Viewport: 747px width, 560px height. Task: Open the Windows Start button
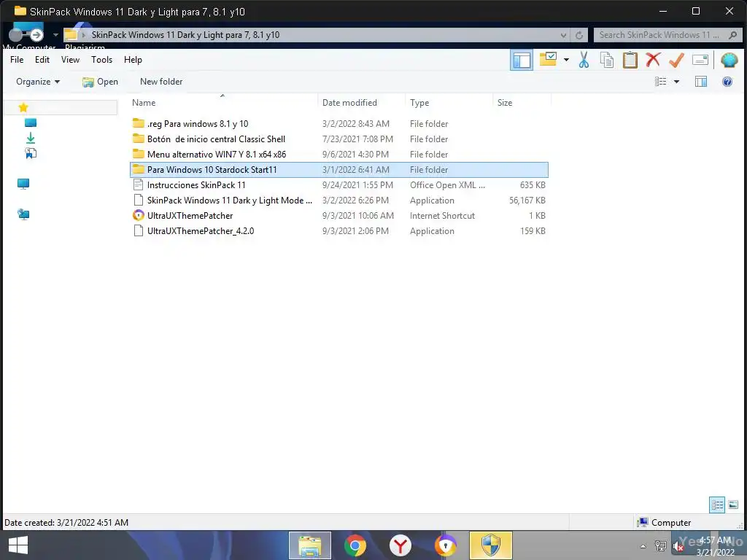tap(18, 545)
